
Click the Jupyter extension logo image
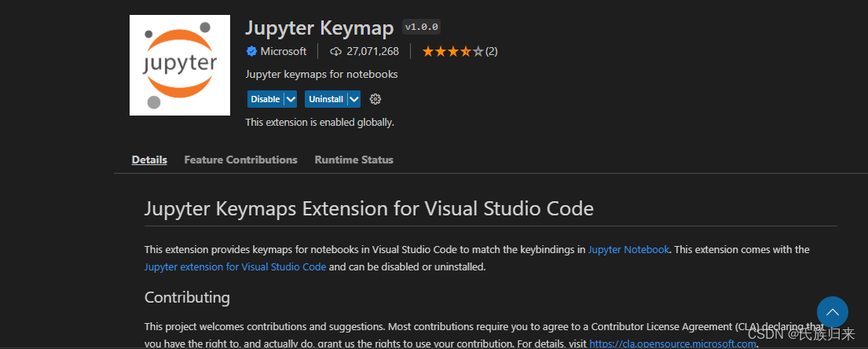click(180, 65)
